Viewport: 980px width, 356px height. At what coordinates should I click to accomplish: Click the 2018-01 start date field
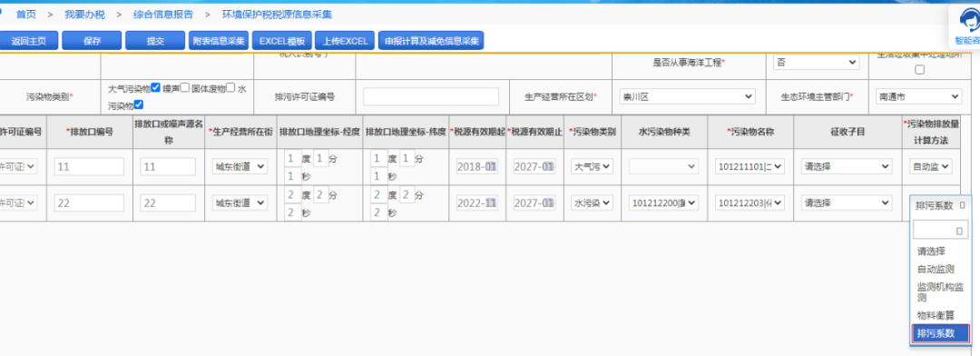click(x=477, y=166)
